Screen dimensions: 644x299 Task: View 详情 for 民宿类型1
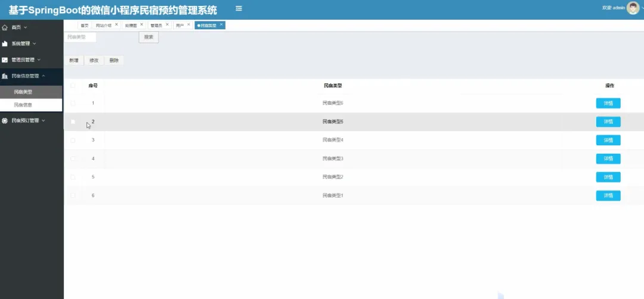coord(608,195)
